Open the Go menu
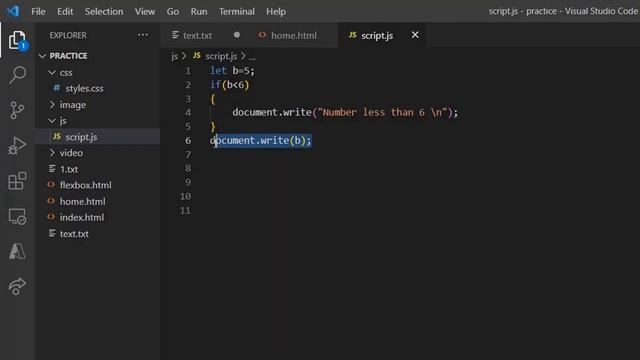640x360 pixels. pos(173,11)
